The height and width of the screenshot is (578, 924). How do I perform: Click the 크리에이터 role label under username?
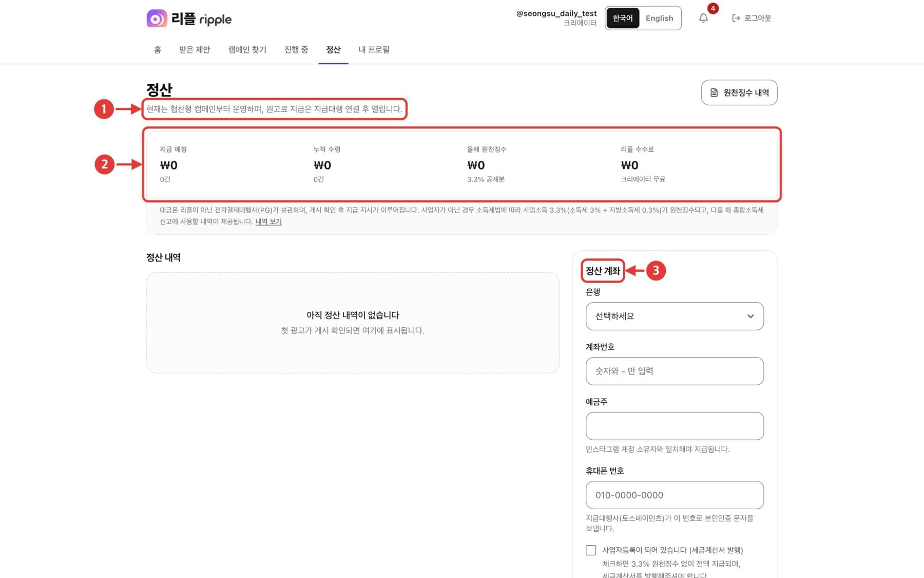coord(580,23)
